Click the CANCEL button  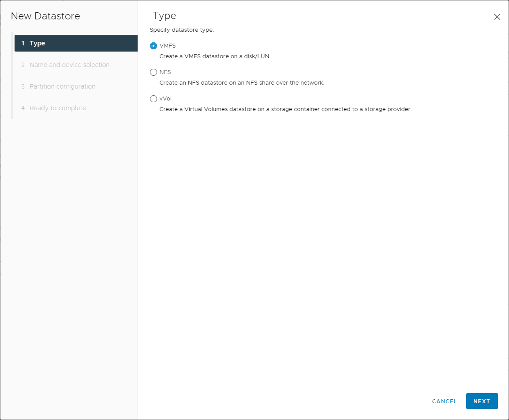pyautogui.click(x=445, y=401)
